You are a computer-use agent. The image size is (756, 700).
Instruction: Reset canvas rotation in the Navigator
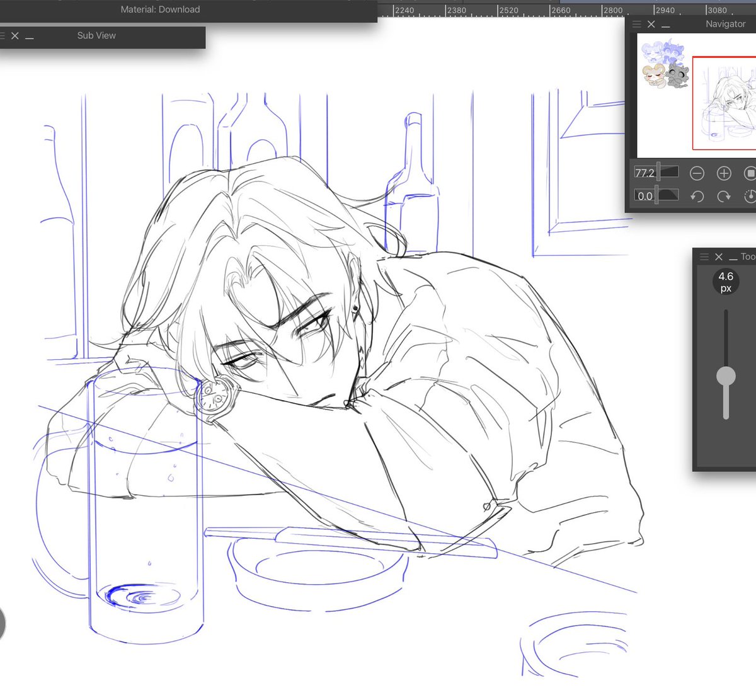(x=750, y=197)
